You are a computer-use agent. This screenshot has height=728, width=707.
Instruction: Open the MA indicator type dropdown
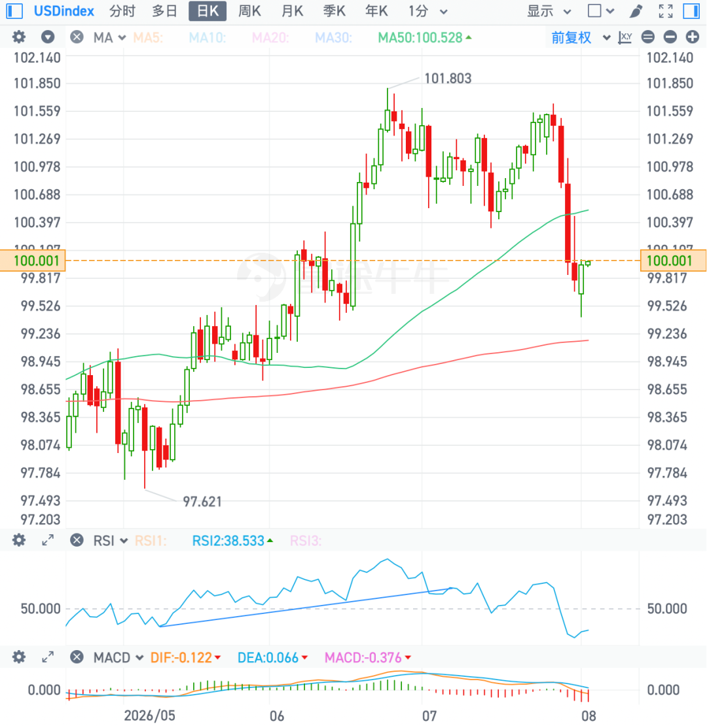pyautogui.click(x=109, y=37)
